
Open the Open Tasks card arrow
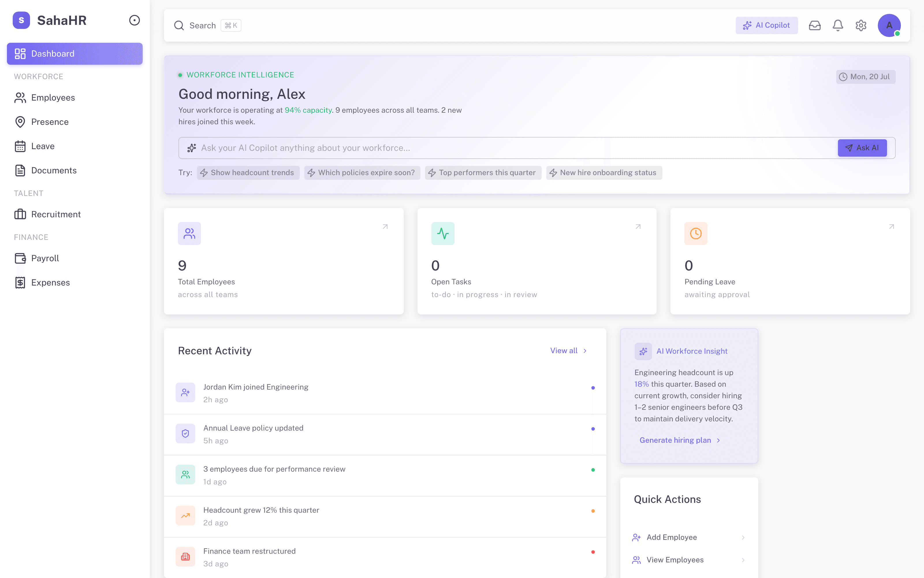(x=638, y=227)
